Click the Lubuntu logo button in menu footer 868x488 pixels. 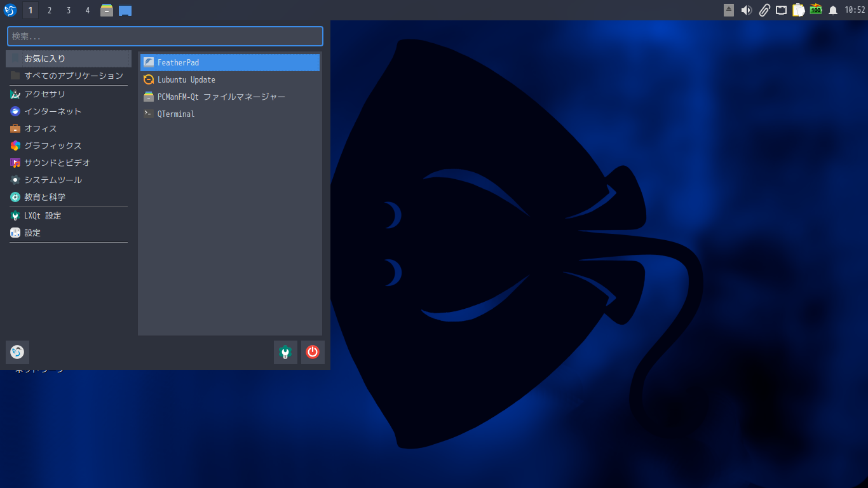pos(17,352)
